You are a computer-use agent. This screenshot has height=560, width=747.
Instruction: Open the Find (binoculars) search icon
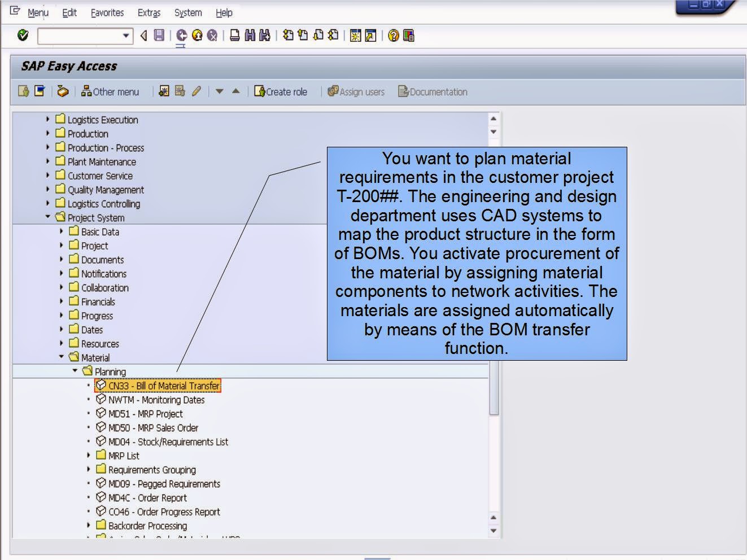(x=248, y=35)
